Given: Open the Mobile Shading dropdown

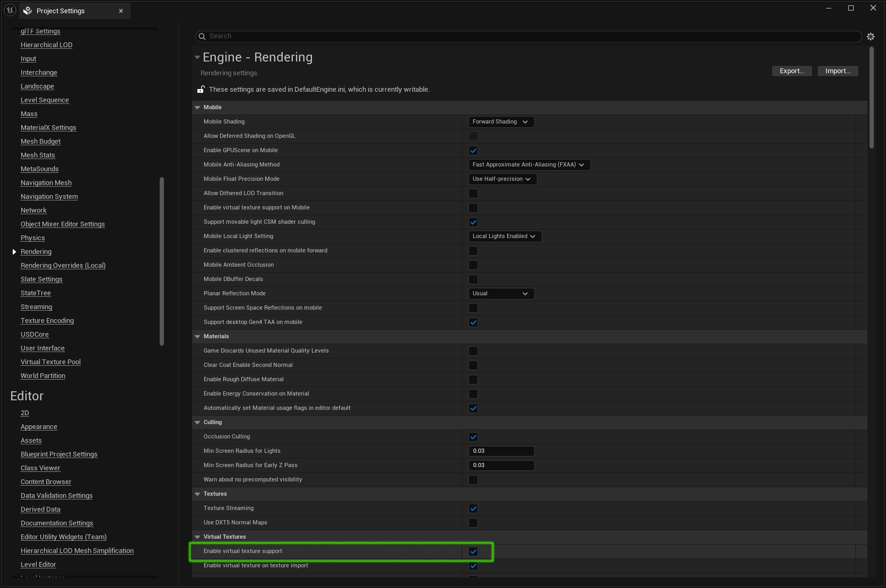Looking at the screenshot, I should [501, 122].
